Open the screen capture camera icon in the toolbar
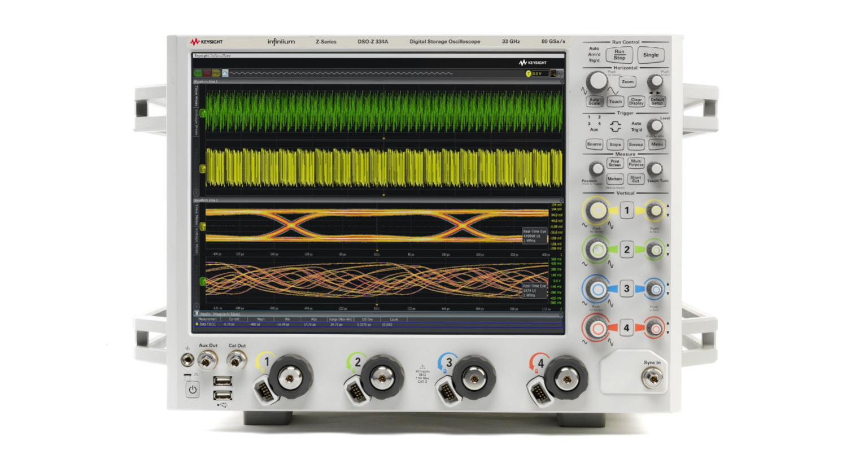 click(225, 73)
